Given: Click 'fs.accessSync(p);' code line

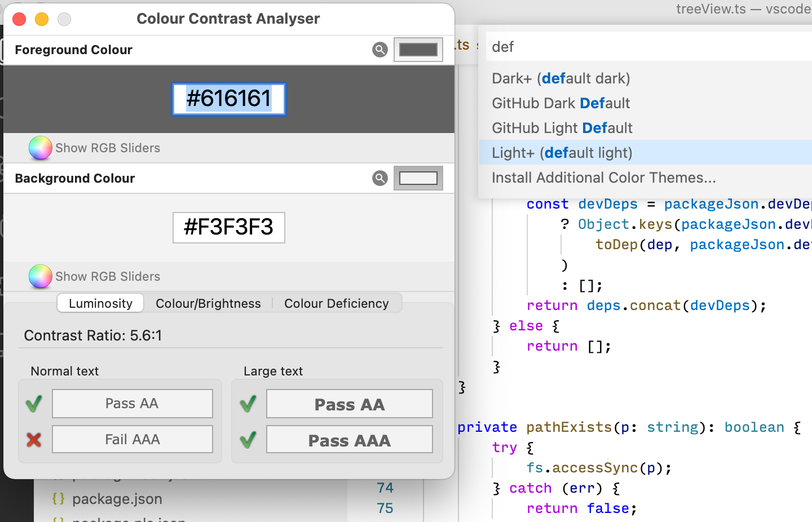Looking at the screenshot, I should point(599,468).
